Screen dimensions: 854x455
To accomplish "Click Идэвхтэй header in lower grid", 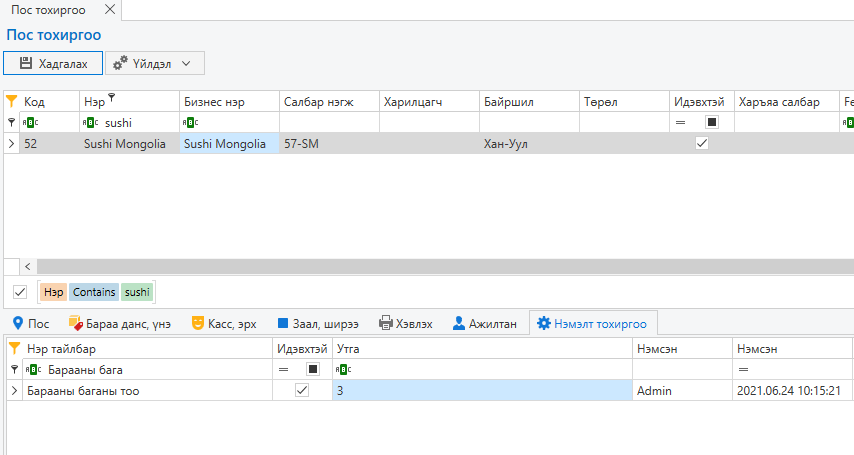I will tap(302, 349).
